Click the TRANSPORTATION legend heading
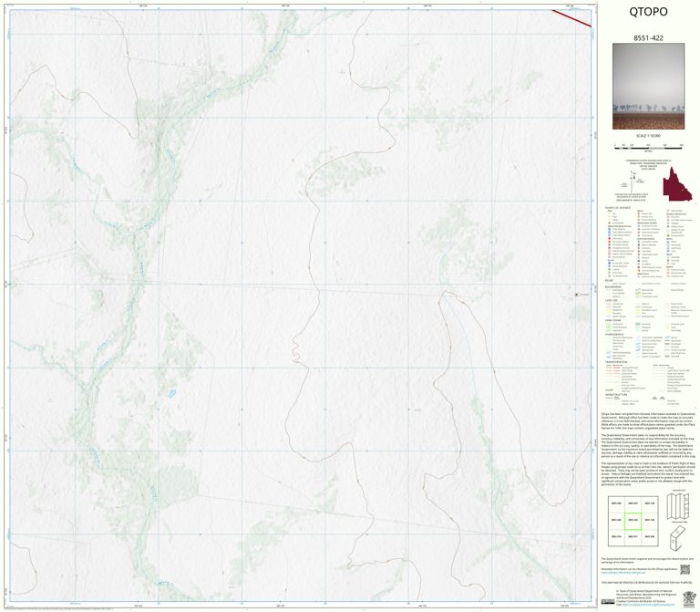Image resolution: width=700 pixels, height=612 pixels. (x=616, y=362)
